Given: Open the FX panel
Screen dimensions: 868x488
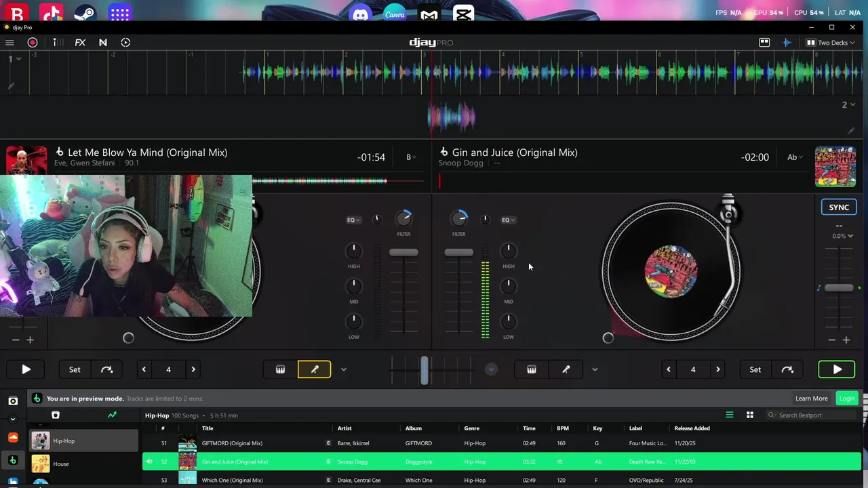Looking at the screenshot, I should [x=80, y=43].
